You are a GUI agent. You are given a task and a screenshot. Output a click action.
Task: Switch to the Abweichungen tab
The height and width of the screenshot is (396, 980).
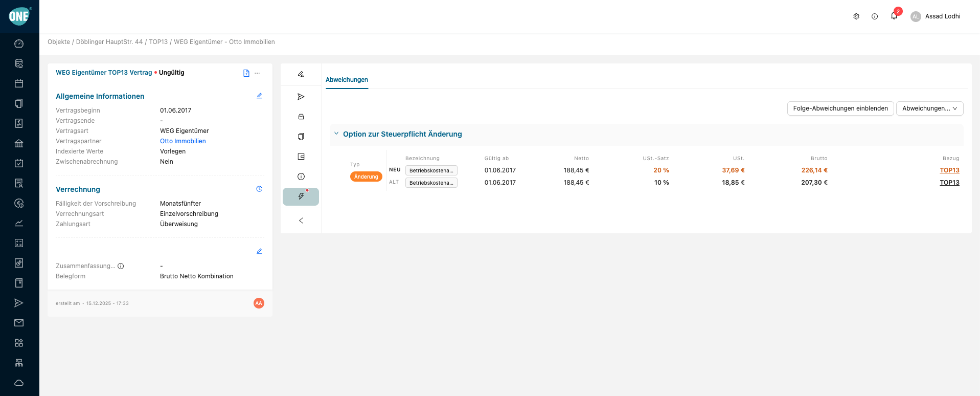point(347,80)
